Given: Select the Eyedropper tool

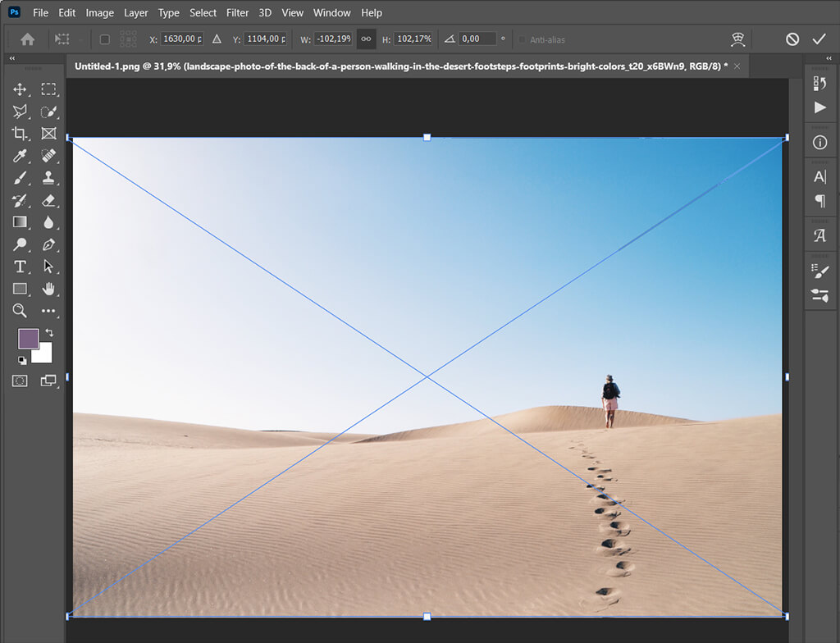Looking at the screenshot, I should (x=21, y=156).
